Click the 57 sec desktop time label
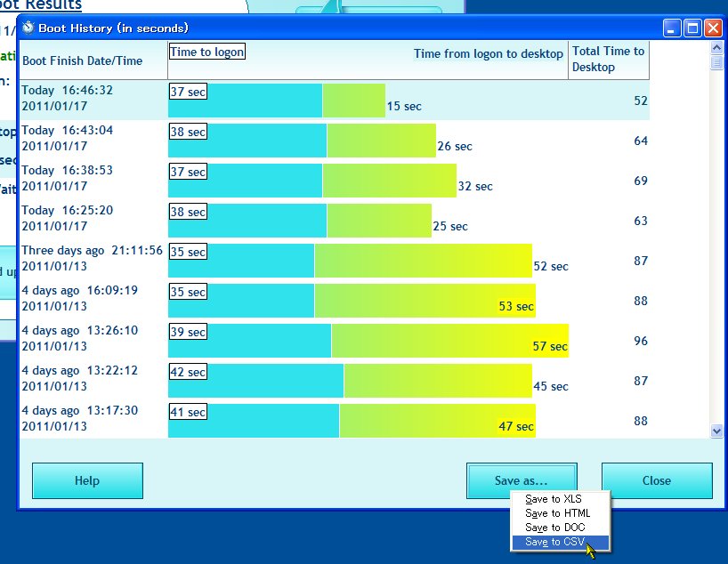This screenshot has height=564, width=728. click(x=550, y=346)
